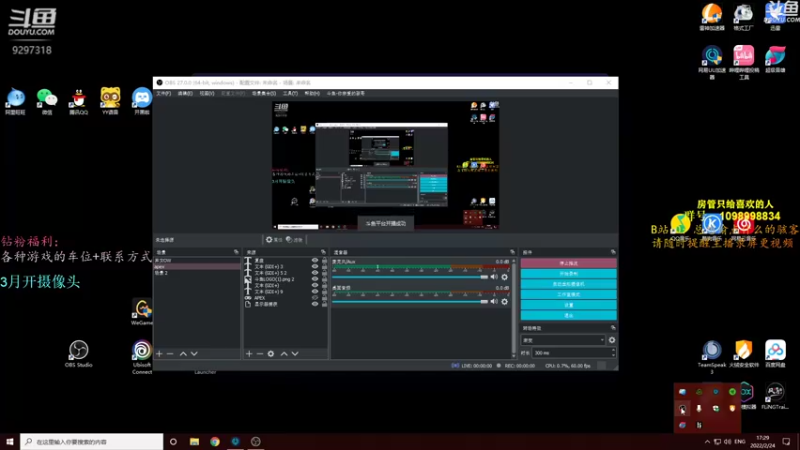The height and width of the screenshot is (450, 800).
Task: Click the Exit button in Controls
Action: [568, 315]
